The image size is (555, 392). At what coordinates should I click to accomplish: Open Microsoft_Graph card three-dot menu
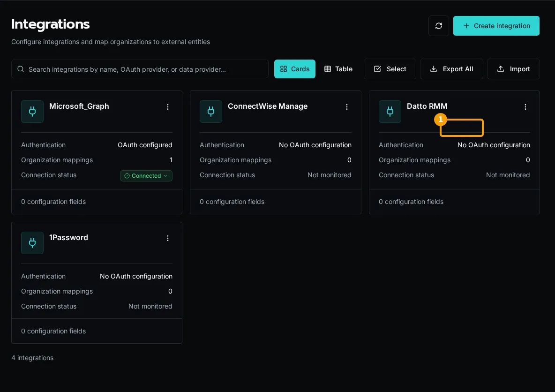[x=168, y=107]
